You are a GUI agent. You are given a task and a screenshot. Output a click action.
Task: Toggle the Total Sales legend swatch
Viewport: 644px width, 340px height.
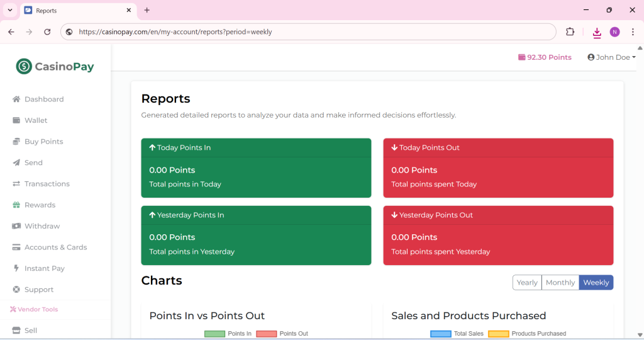(441, 334)
